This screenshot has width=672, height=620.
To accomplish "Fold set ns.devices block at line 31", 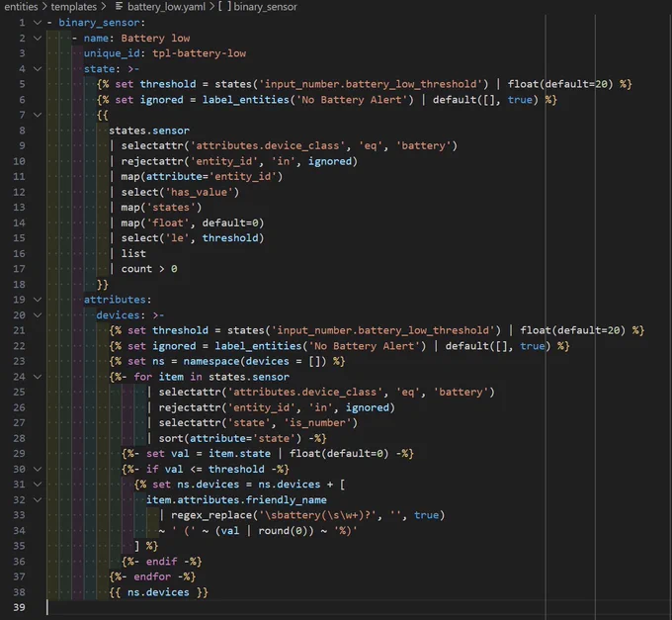I will pos(38,485).
